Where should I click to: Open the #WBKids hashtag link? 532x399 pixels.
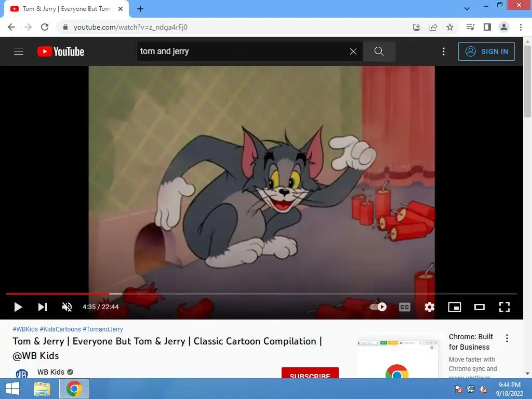pos(25,329)
